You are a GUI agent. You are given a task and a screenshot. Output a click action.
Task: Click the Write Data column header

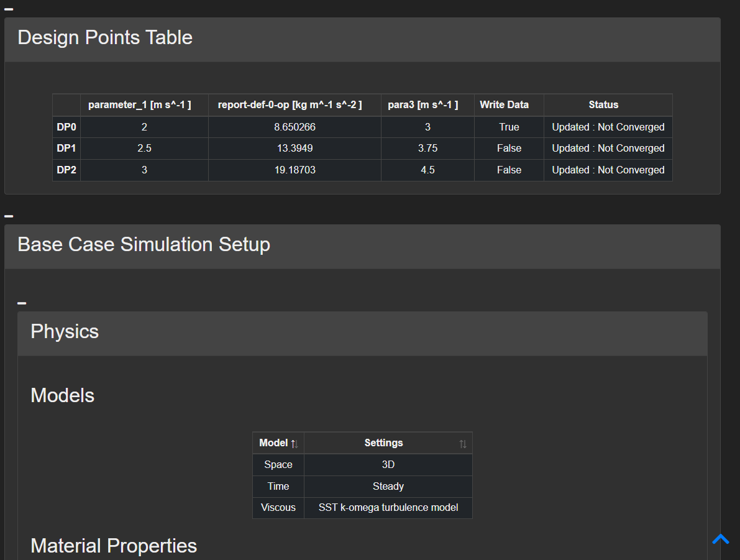[x=509, y=105]
